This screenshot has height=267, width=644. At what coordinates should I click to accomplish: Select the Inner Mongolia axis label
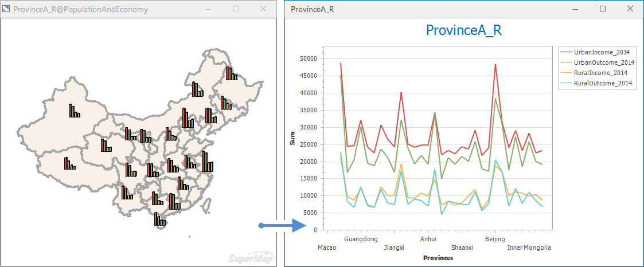click(x=529, y=248)
